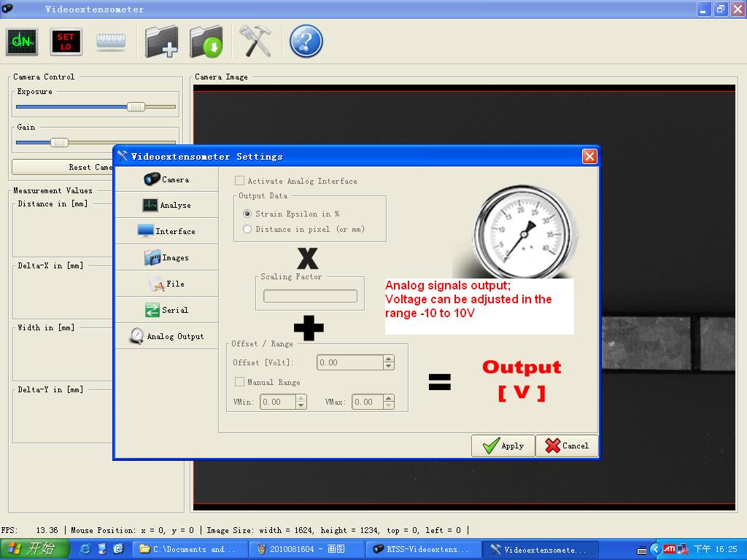Increase VMax value with up arrow
The image size is (747, 560).
[x=388, y=398]
